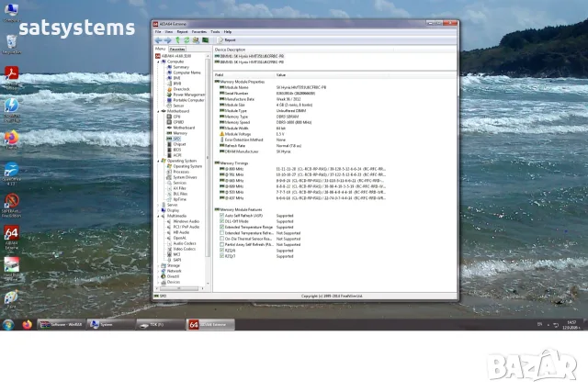588x392 pixels.
Task: Click the Value column header
Action: point(332,75)
